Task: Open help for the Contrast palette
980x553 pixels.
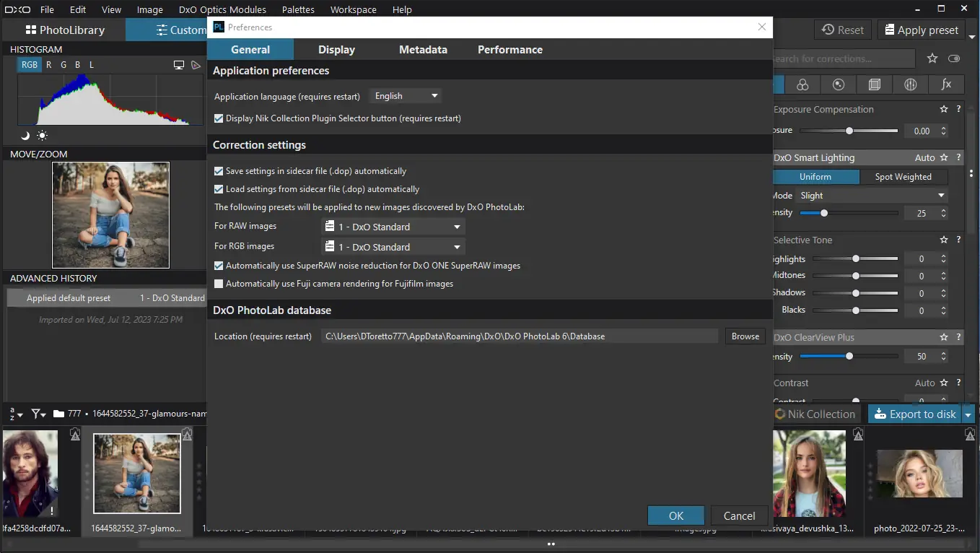Action: [958, 383]
